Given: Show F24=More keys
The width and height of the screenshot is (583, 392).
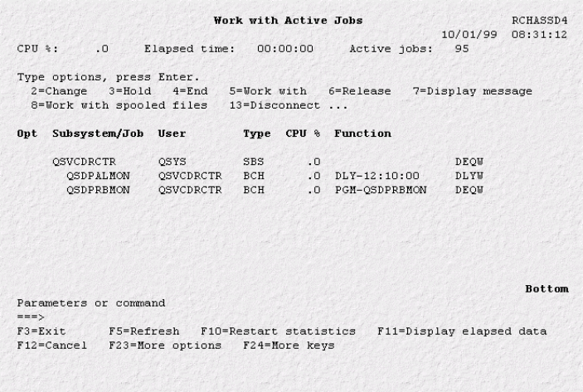Looking at the screenshot, I should pyautogui.click(x=289, y=346).
